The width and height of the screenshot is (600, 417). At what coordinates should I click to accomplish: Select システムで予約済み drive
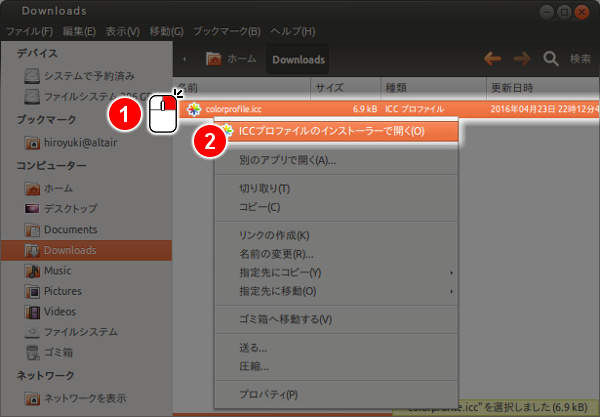[89, 76]
